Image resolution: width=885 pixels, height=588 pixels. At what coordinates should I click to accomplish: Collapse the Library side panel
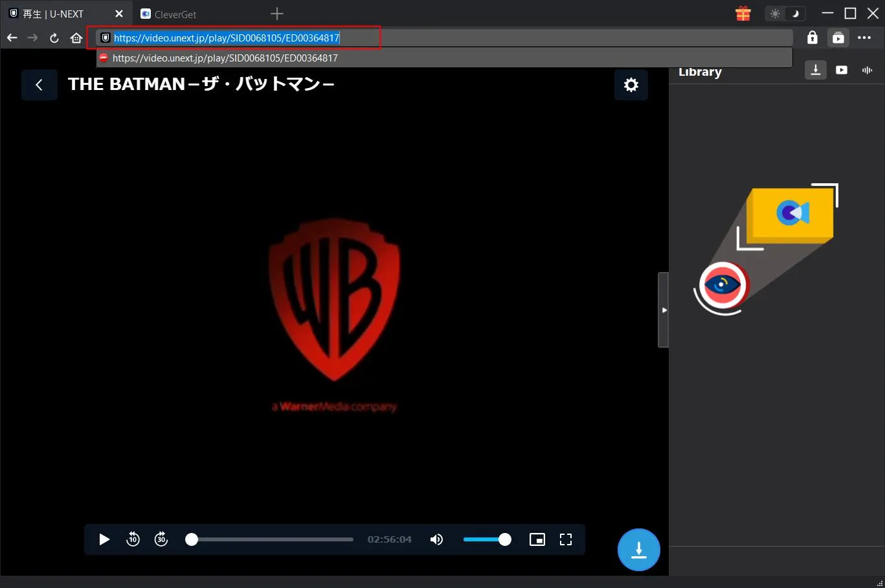pyautogui.click(x=664, y=310)
